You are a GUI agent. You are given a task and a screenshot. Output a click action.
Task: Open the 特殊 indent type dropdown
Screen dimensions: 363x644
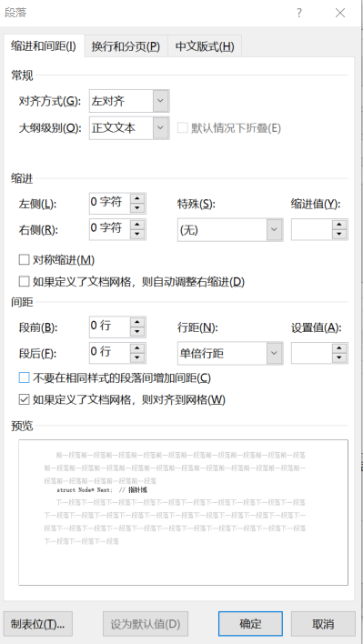(x=274, y=229)
